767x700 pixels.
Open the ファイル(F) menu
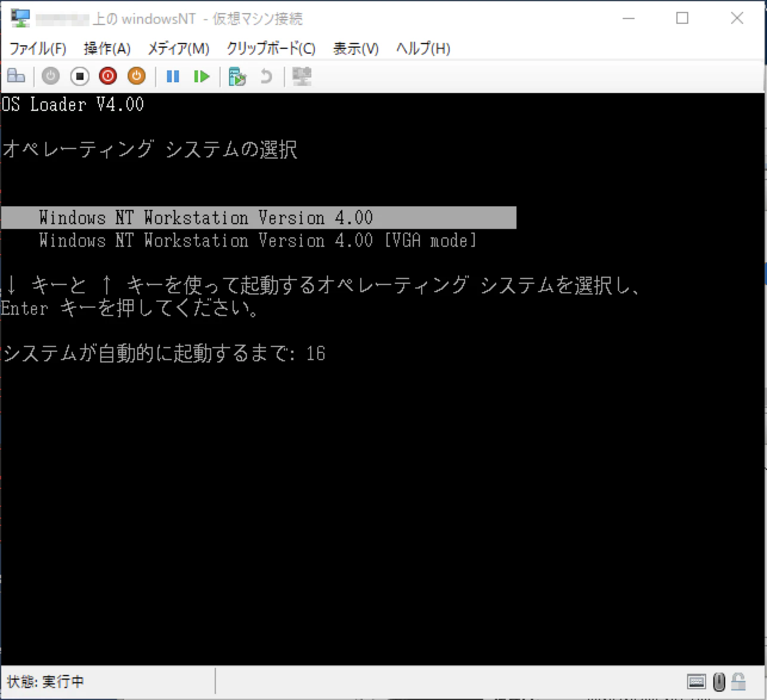point(38,48)
